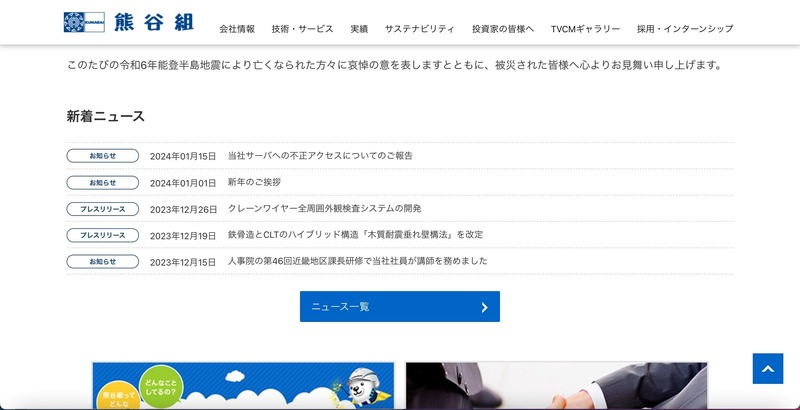
Task: Open TVCMギャラリー from the header
Action: pyautogui.click(x=585, y=29)
